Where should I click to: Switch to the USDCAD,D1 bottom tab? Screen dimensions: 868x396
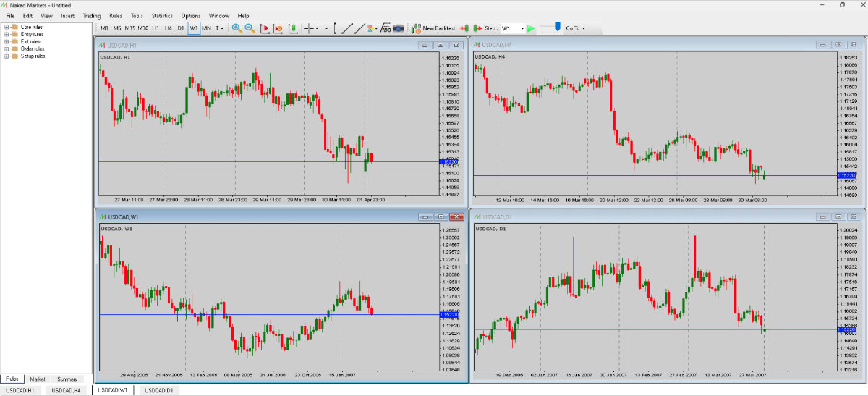pos(158,390)
